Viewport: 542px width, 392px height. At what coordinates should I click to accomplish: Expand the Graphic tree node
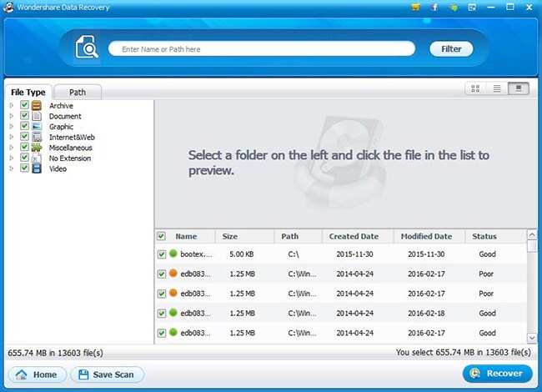point(12,126)
